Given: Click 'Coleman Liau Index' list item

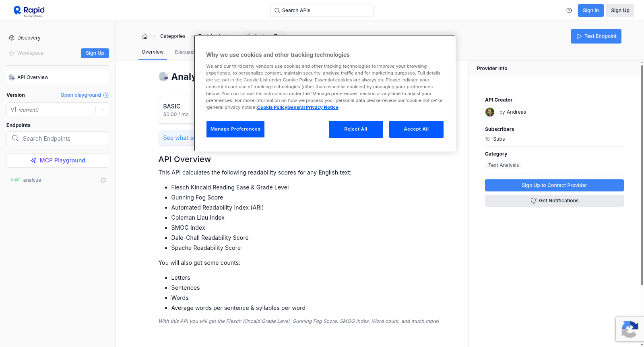Looking at the screenshot, I should (198, 218).
